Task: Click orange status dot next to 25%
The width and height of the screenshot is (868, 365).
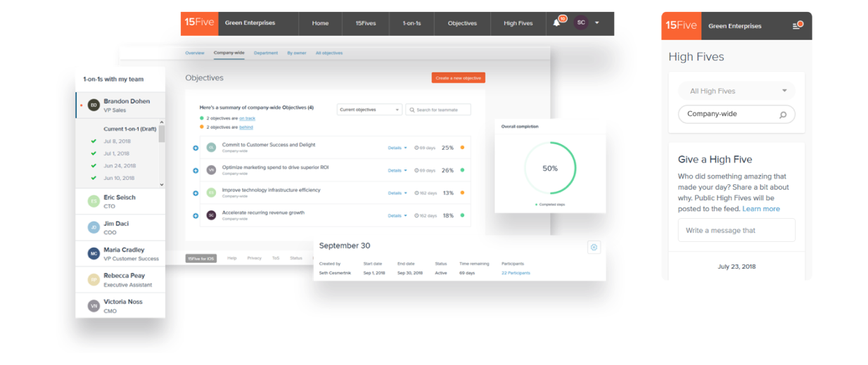Action: point(462,148)
